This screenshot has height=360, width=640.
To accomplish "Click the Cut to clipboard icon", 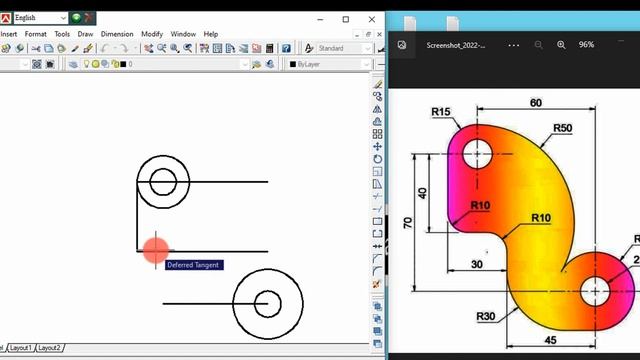I will click(36, 49).
